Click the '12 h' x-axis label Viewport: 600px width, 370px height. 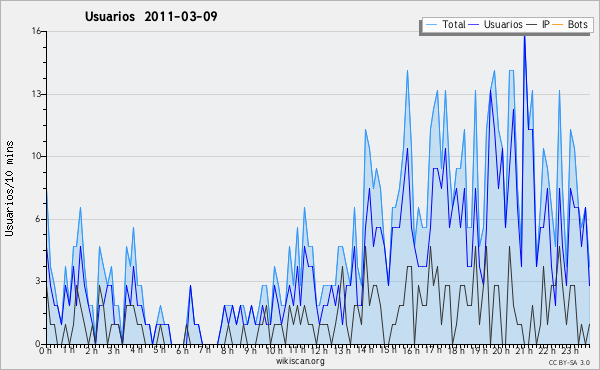(319, 350)
